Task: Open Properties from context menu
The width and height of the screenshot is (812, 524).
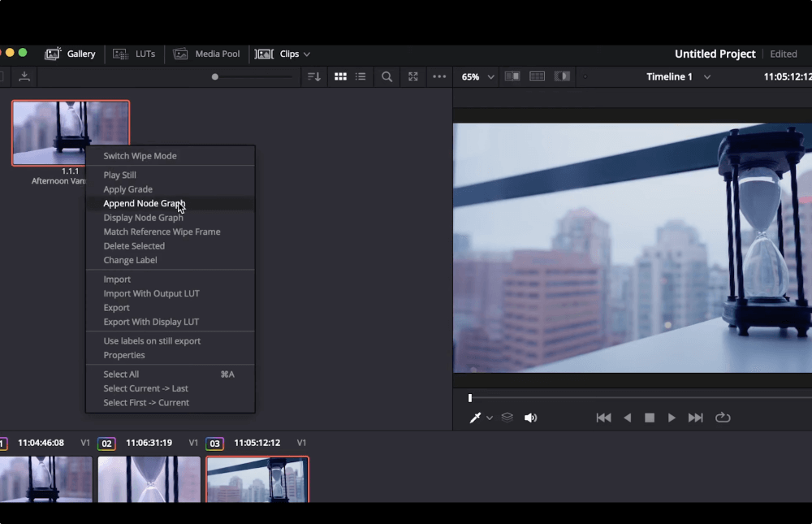Action: point(171,355)
